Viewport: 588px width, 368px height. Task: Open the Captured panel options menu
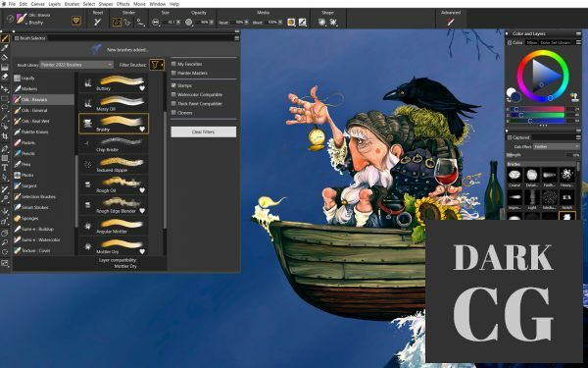[578, 137]
